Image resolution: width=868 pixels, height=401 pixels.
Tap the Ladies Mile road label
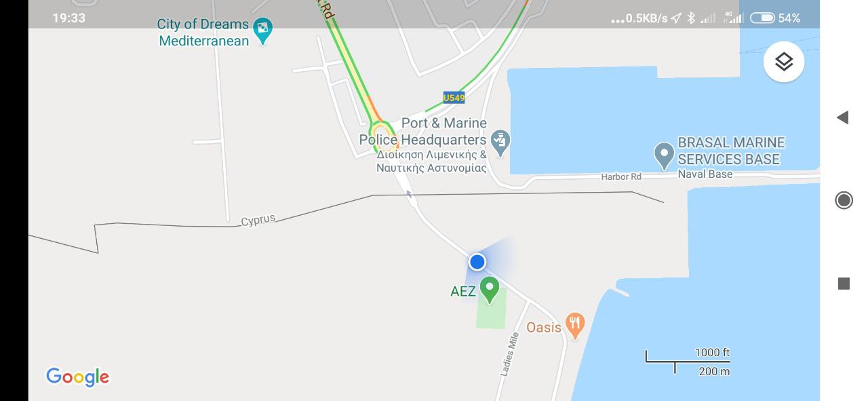(510, 354)
